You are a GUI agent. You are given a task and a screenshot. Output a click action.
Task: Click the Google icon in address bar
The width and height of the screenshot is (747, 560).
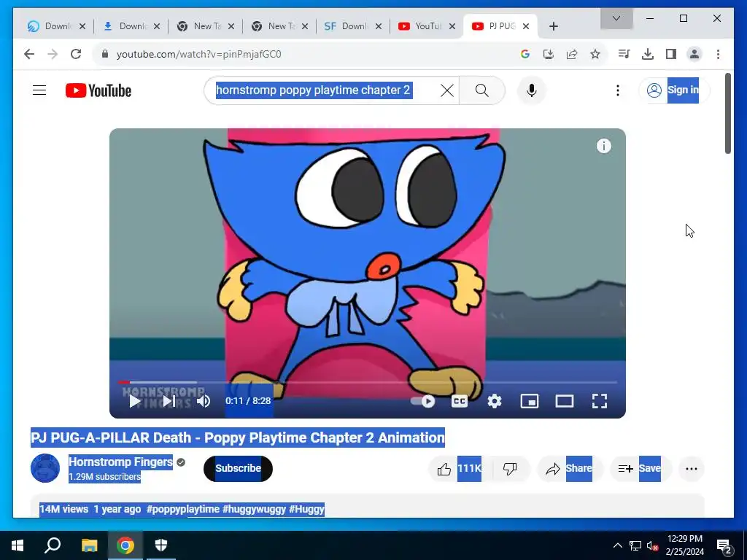coord(525,54)
